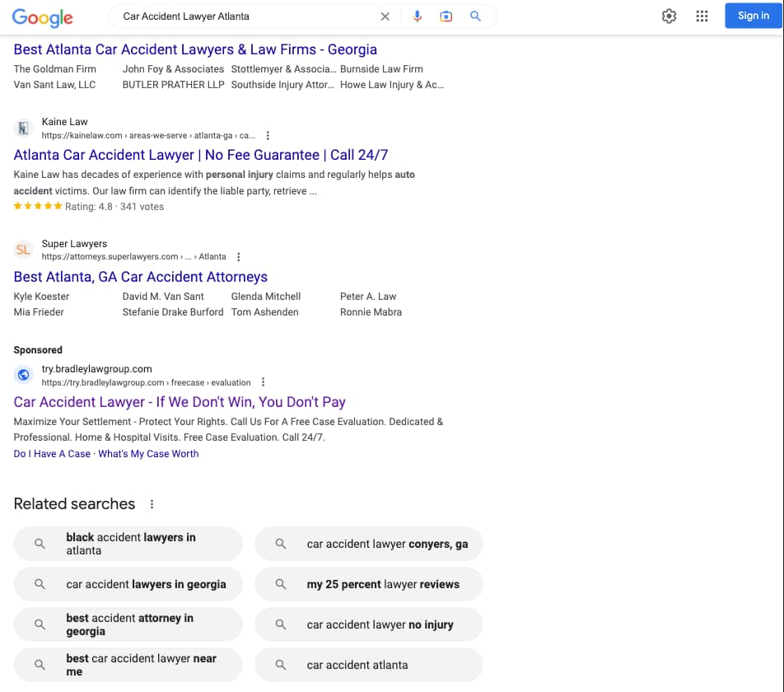Image resolution: width=784 pixels, height=692 pixels.
Task: Open Best Atlanta, GA Car Accident Attorneys link
Action: 141,277
